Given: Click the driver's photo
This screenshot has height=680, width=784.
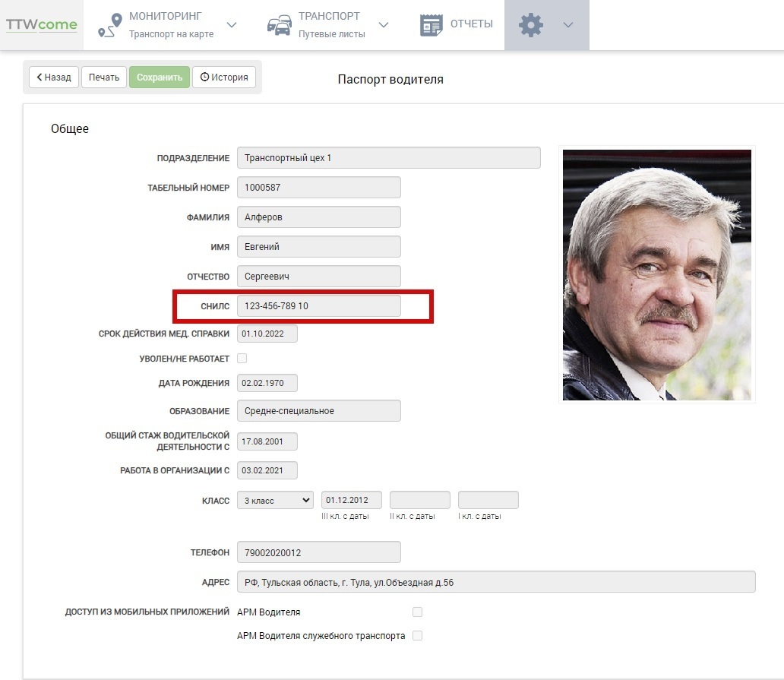Looking at the screenshot, I should (656, 275).
